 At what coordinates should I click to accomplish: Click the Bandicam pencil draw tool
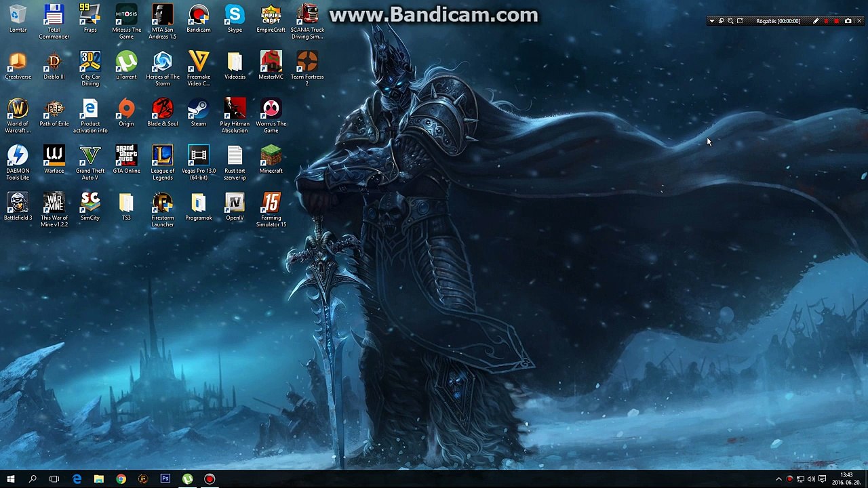pos(816,21)
